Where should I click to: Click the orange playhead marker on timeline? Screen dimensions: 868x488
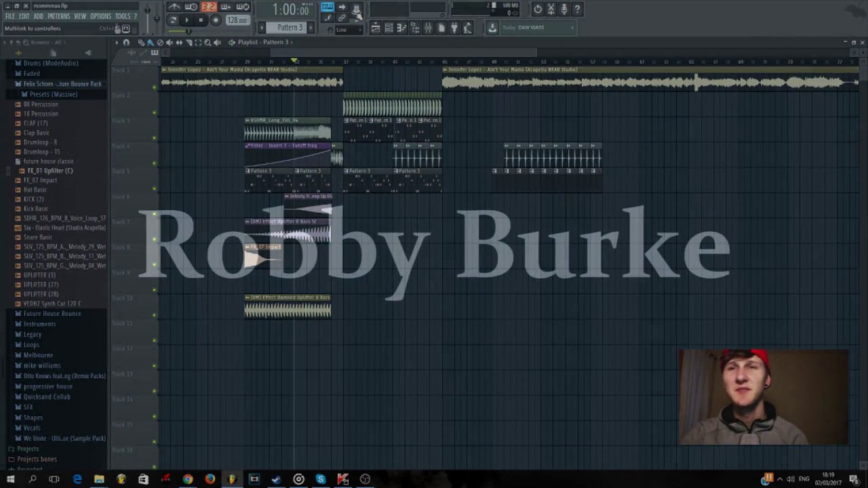coord(294,61)
